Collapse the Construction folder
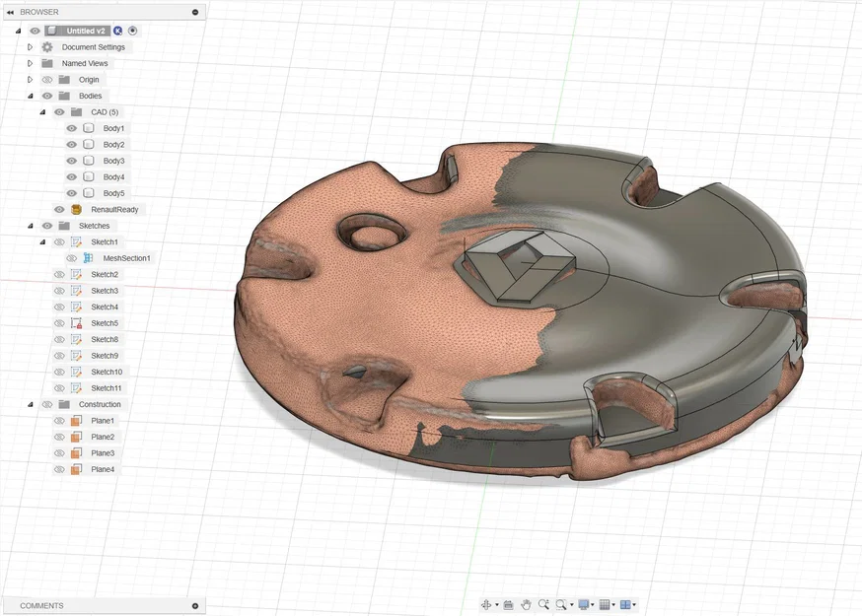This screenshot has width=862, height=616. point(31,404)
